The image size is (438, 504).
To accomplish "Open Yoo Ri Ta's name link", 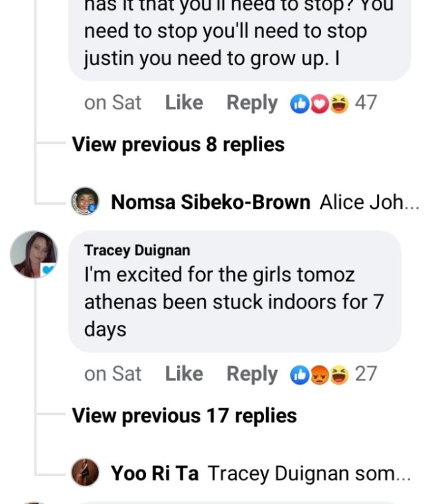I will (154, 473).
